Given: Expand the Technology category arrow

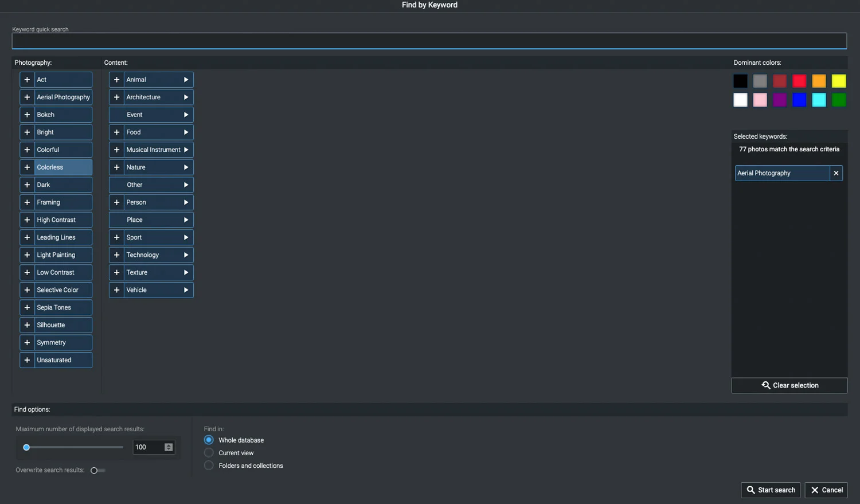Looking at the screenshot, I should pyautogui.click(x=186, y=255).
